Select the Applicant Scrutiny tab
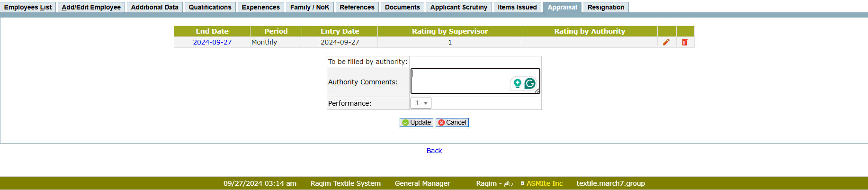 458,7
